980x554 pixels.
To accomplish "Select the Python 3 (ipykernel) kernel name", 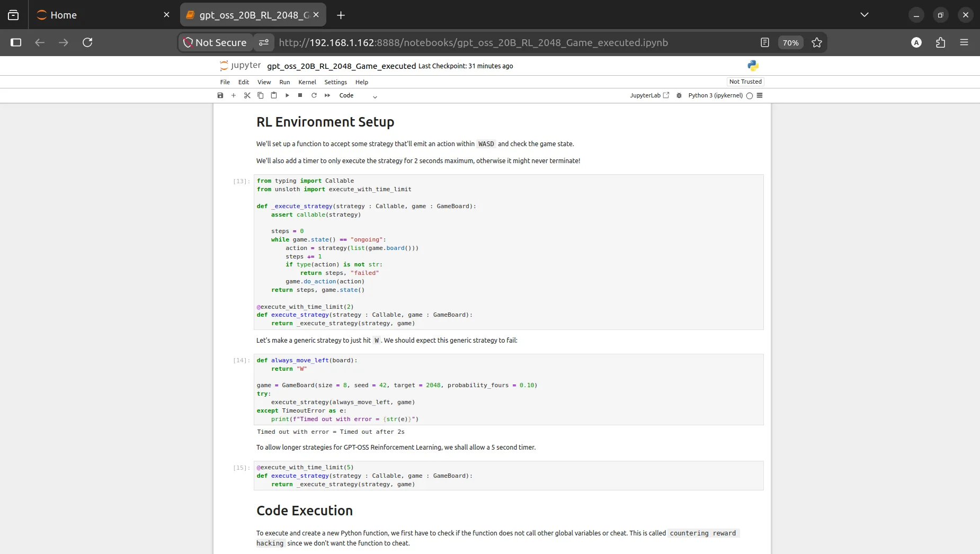I will (x=715, y=95).
